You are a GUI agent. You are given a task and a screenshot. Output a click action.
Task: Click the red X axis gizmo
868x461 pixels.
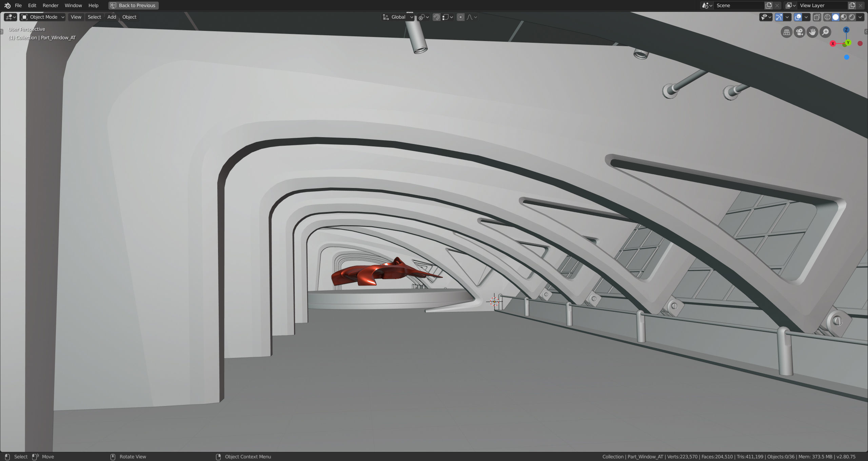832,43
